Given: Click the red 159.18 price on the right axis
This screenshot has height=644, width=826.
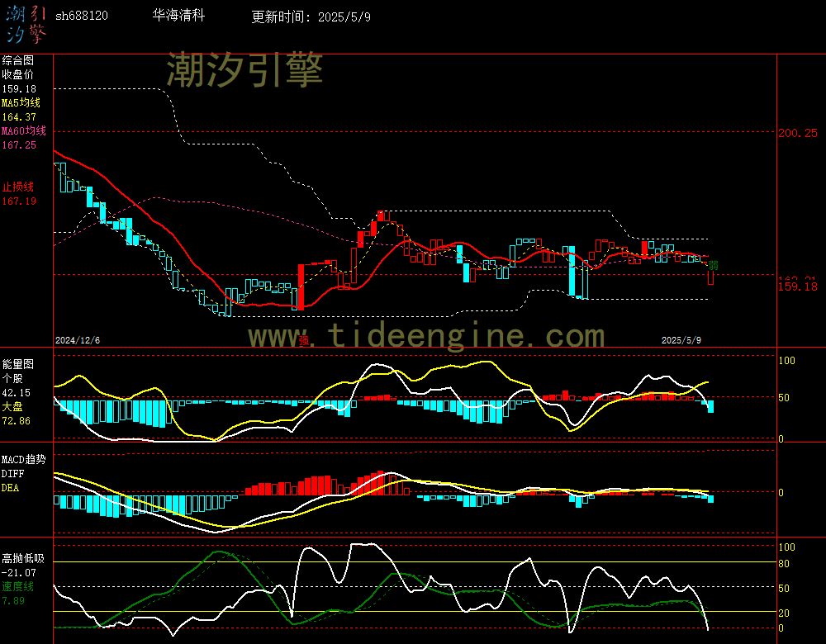Looking at the screenshot, I should tap(798, 287).
